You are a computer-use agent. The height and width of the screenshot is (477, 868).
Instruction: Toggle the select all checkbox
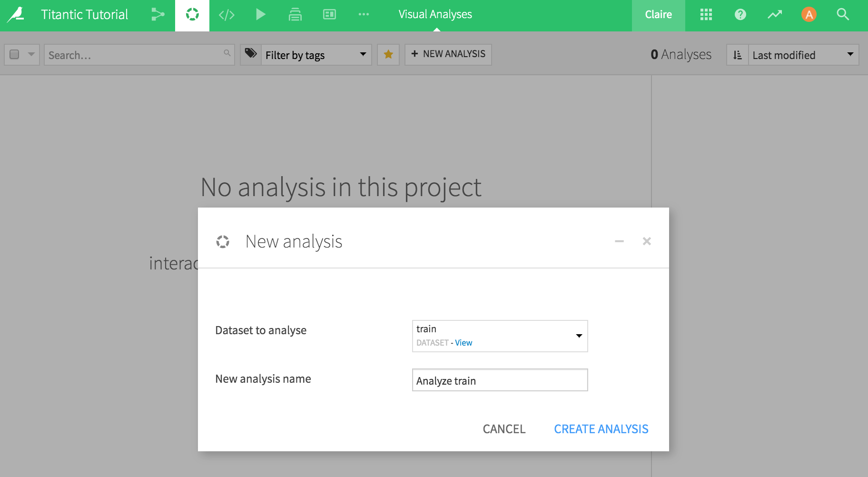pyautogui.click(x=15, y=55)
